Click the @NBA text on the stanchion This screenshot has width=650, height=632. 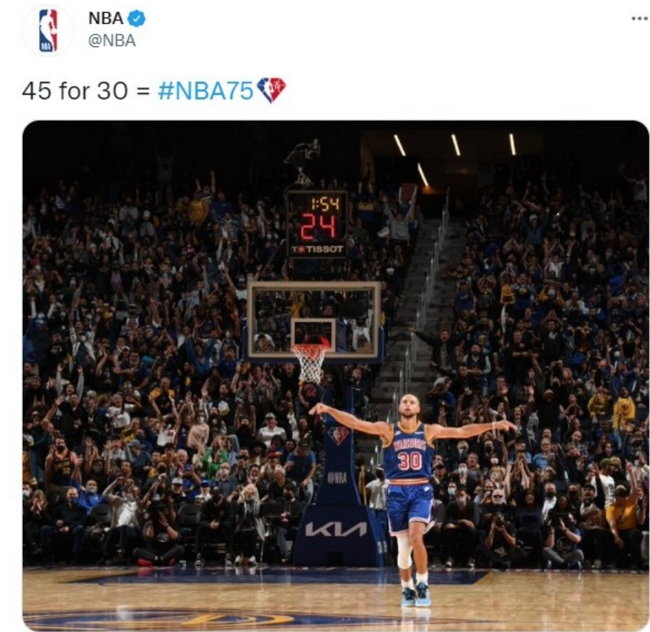[337, 478]
